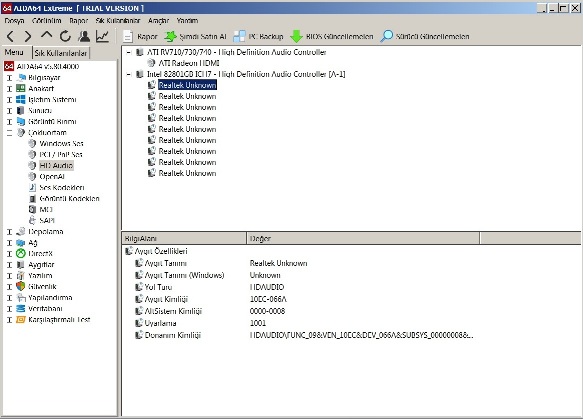Viewport: 583px width, 419px height.
Task: Expand the Bilgisayar tree node
Action: [10, 78]
